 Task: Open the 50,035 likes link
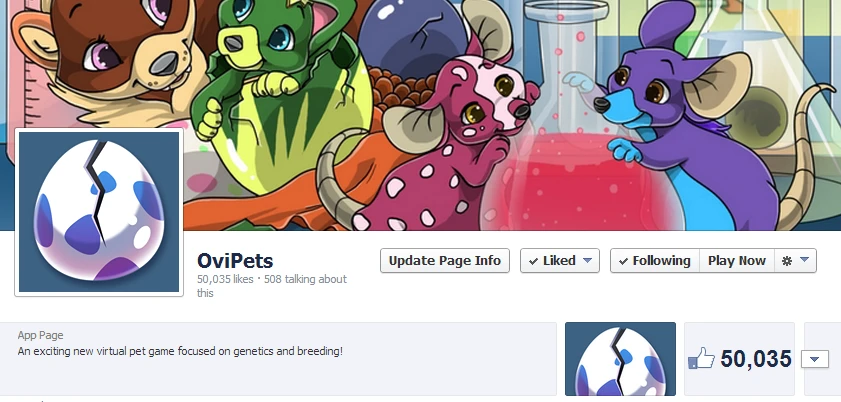click(x=225, y=279)
